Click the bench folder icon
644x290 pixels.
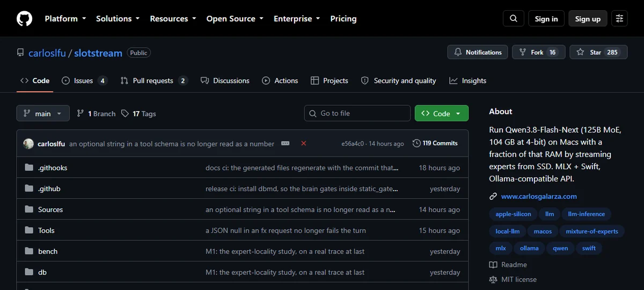[29, 251]
